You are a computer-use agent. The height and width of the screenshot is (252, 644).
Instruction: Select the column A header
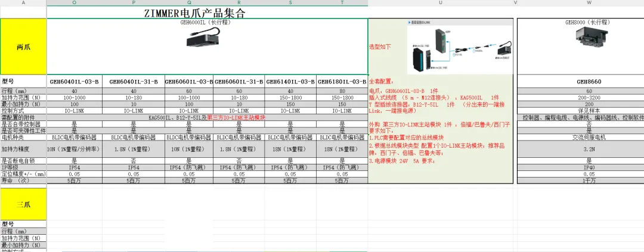23,2
